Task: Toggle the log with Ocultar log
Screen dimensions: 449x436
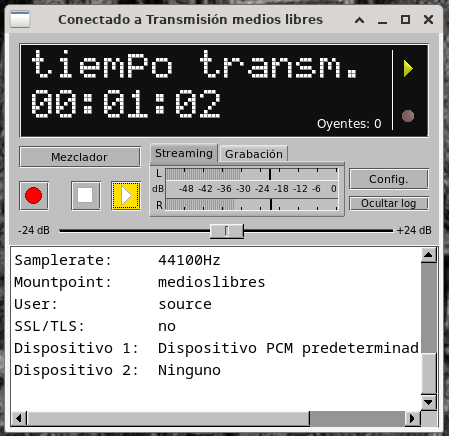Action: coord(389,203)
